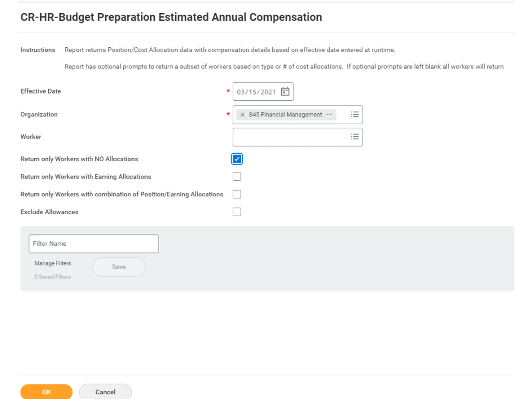Enable Return only Workers with Earning Allocations
Viewport: 532px width, 399px height.
[237, 176]
